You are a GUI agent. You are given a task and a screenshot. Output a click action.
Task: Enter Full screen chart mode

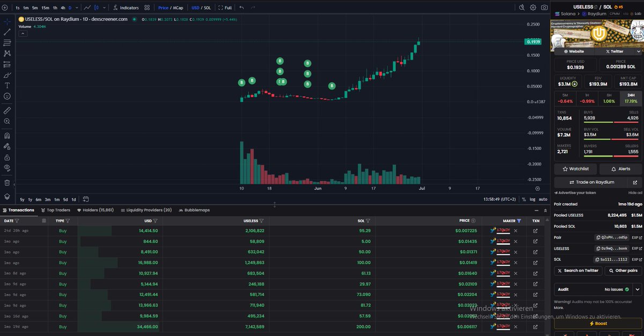pos(225,8)
